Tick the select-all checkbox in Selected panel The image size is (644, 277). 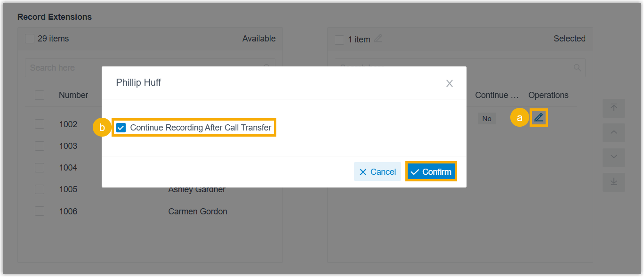[339, 40]
